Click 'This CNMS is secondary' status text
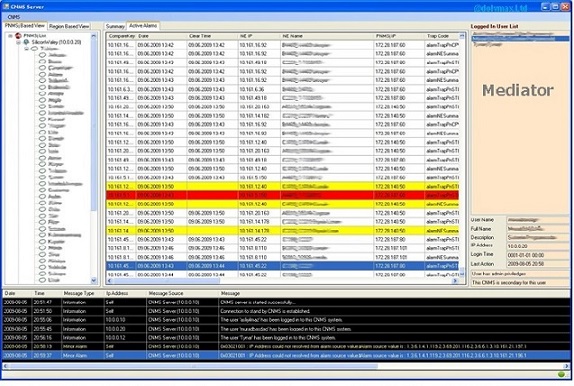 [x=509, y=282]
